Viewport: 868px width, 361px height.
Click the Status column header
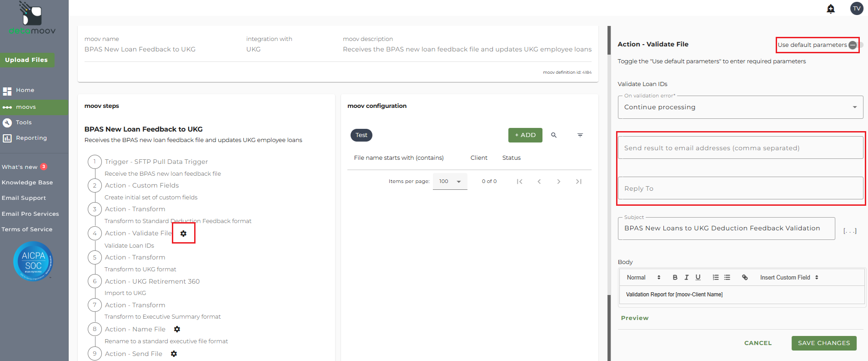coord(512,158)
